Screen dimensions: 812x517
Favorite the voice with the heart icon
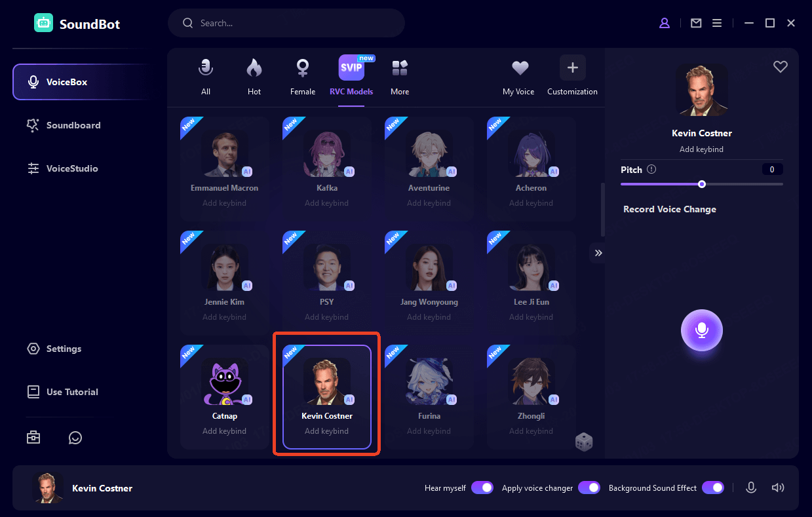coord(780,67)
